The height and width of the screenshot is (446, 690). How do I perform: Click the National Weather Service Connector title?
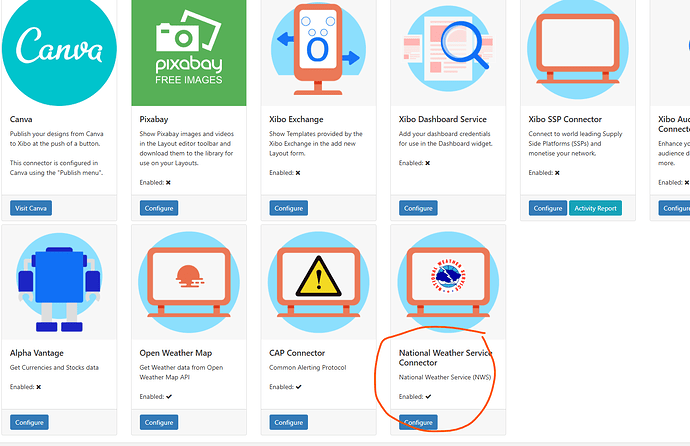pos(446,358)
